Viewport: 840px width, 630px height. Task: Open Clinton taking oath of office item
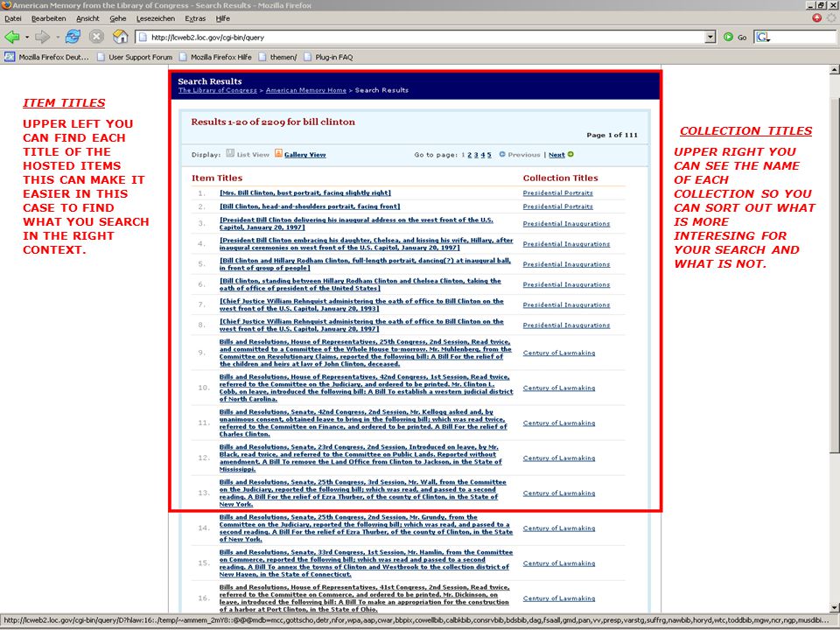point(360,284)
